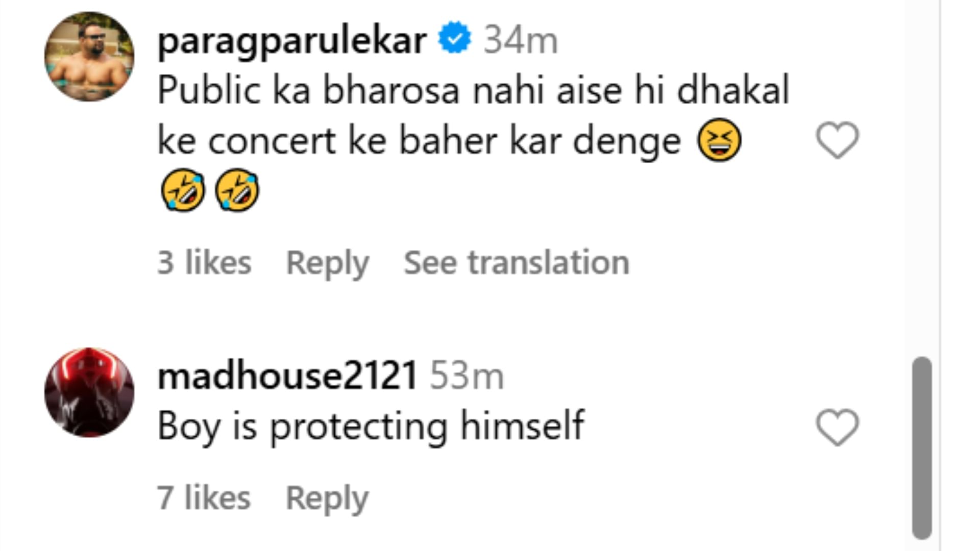Click the 34m comment timestamp
The width and height of the screenshot is (980, 551).
pyautogui.click(x=521, y=40)
